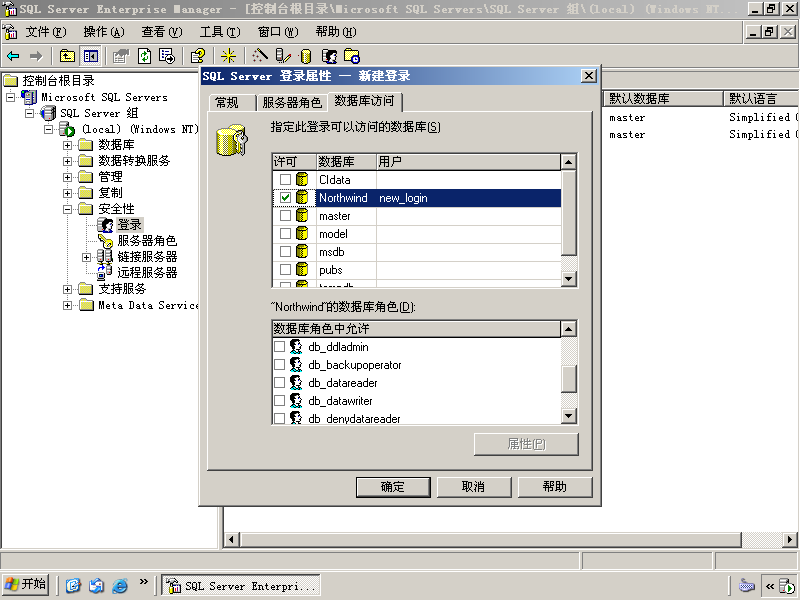Viewport: 800px width, 600px height.
Task: Open the 查看(V) menu
Action: (162, 32)
